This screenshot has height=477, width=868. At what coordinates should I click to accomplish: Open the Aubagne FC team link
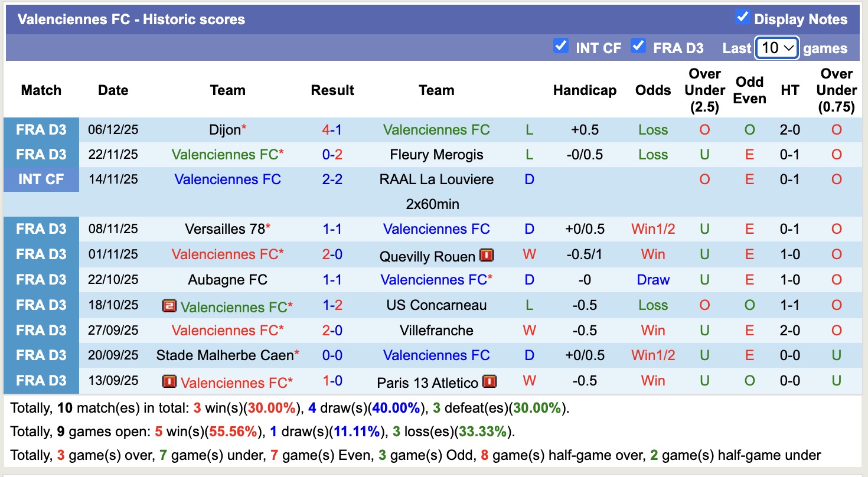pos(228,280)
